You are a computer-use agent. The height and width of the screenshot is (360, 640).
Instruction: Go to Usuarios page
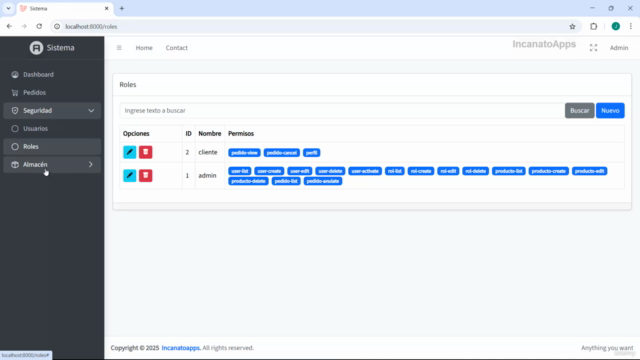pos(52,129)
